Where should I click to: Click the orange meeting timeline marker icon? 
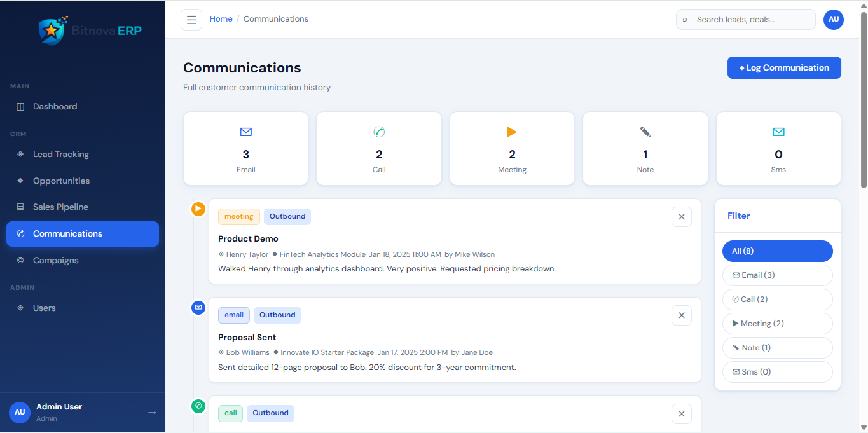198,209
